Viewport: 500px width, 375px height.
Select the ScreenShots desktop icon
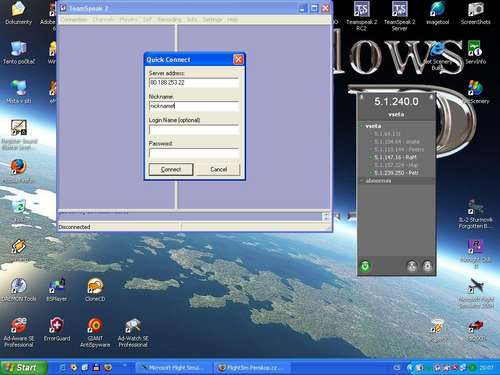click(476, 13)
